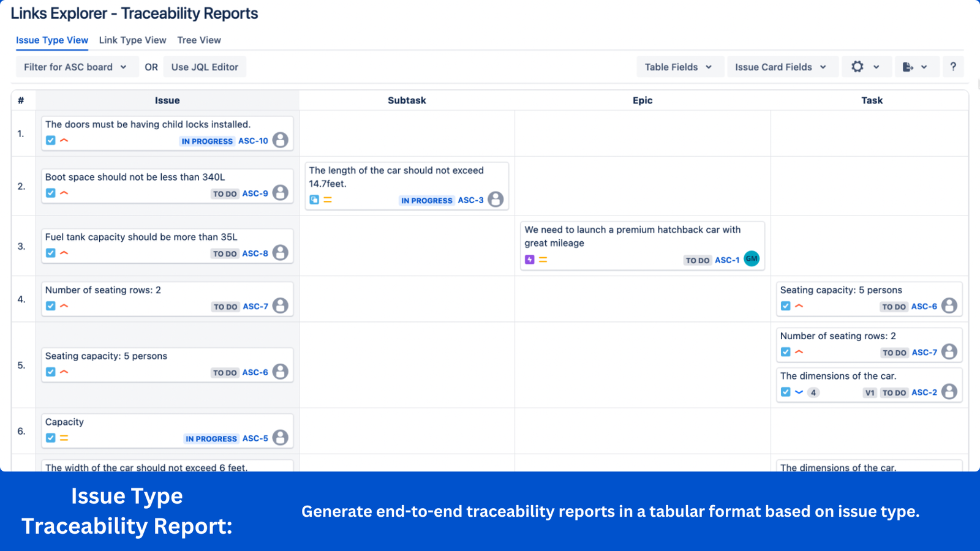Select the 'The doors must be having child locks installed.' card
Image resolution: width=980 pixels, height=551 pixels.
167,133
